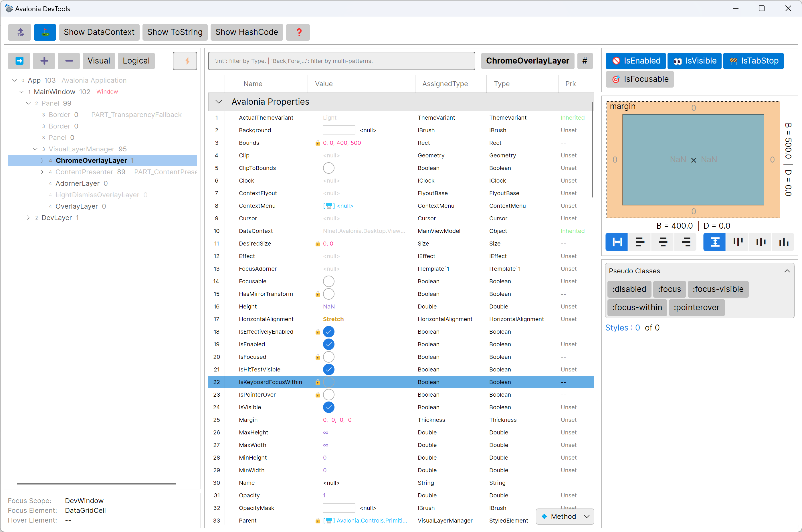Click the monitor icon in Parent row
The width and height of the screenshot is (802, 532).
coord(329,521)
